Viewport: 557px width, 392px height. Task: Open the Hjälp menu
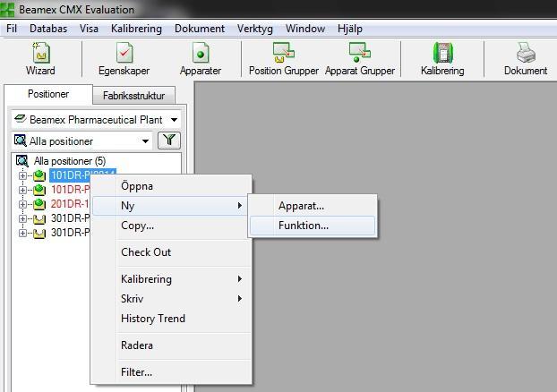(x=350, y=29)
